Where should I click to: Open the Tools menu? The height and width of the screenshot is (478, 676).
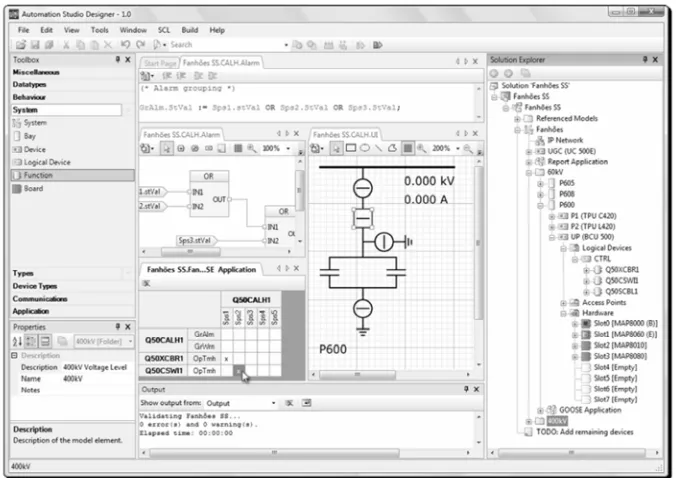point(100,30)
